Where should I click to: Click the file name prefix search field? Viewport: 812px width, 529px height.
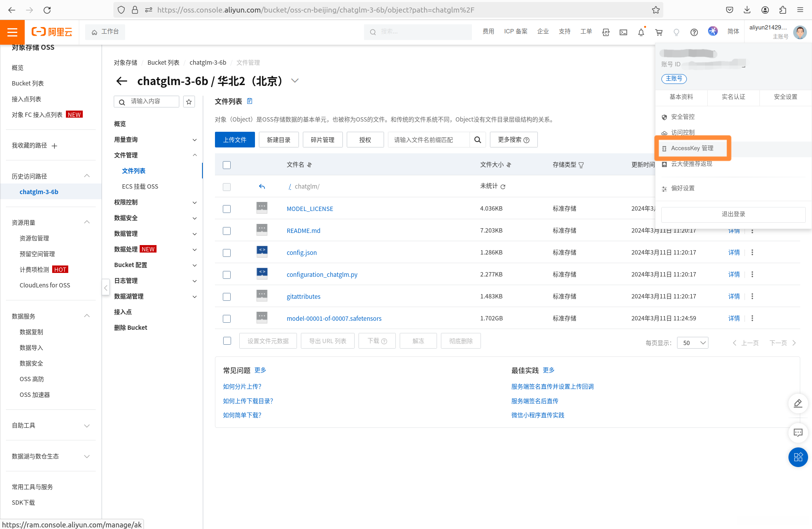click(428, 140)
